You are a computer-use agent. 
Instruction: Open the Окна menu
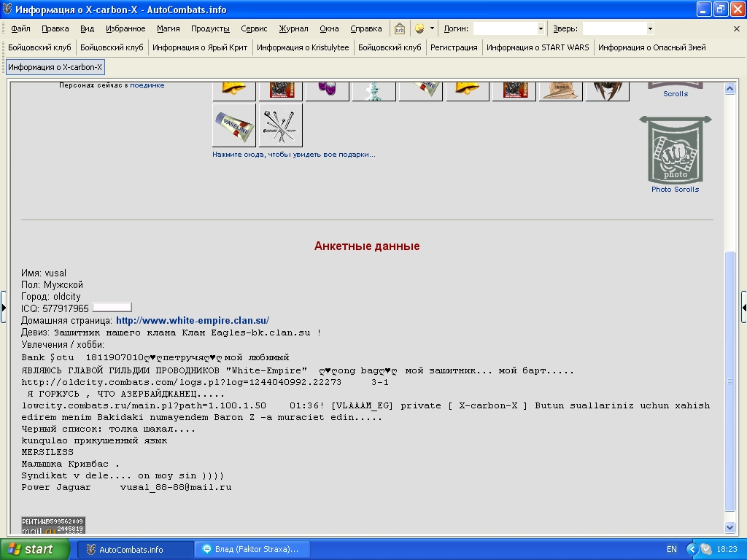pos(329,28)
